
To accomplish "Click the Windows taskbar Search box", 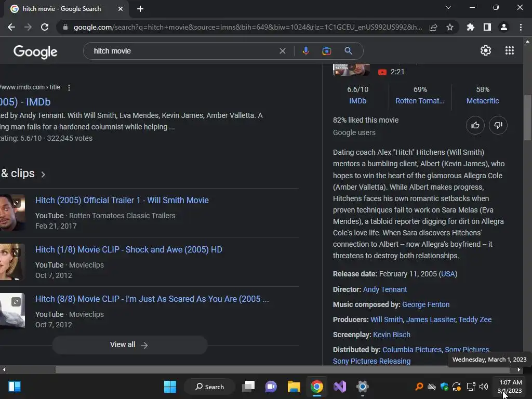I will (x=210, y=387).
